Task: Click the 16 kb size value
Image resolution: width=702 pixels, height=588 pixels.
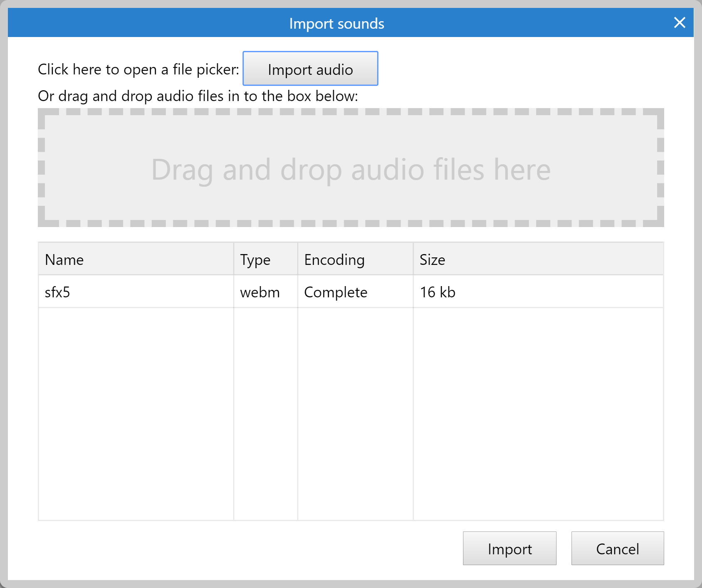Action: pyautogui.click(x=437, y=292)
